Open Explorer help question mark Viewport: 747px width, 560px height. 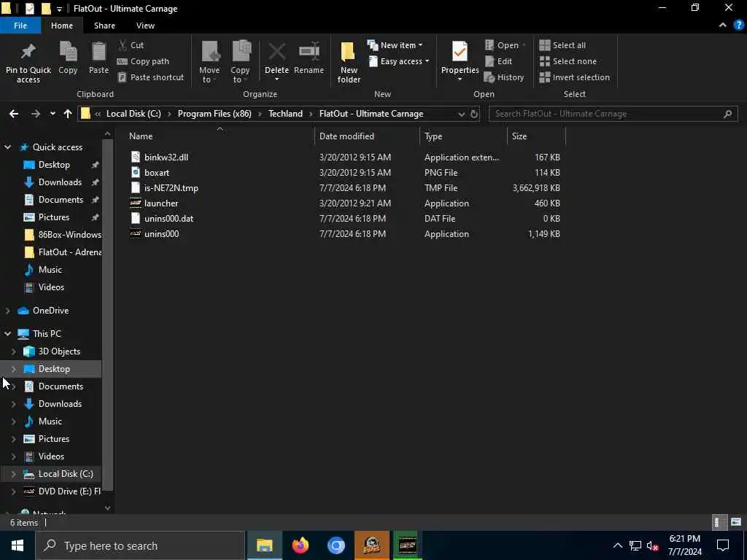pyautogui.click(x=739, y=26)
